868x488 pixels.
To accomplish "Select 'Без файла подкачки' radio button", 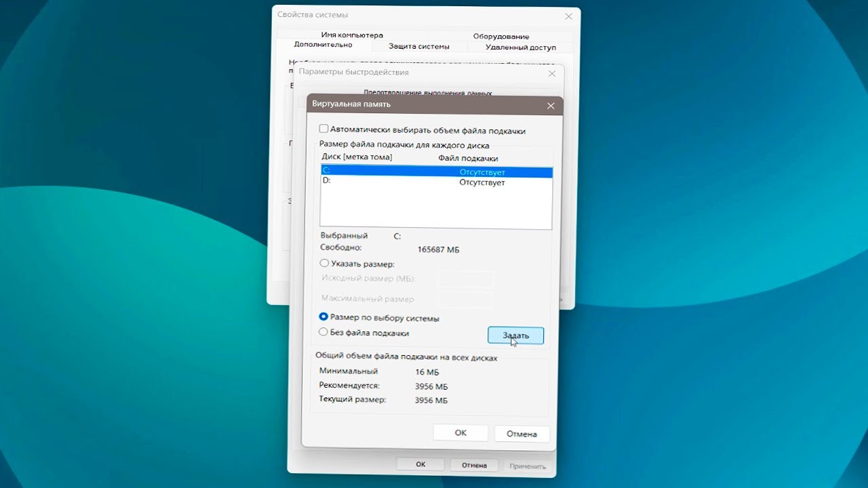I will [x=324, y=332].
